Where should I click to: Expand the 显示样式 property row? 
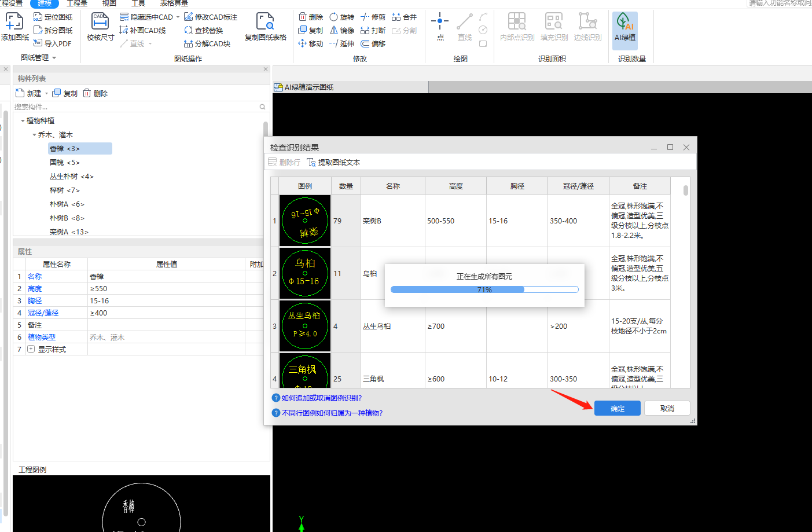(31, 349)
